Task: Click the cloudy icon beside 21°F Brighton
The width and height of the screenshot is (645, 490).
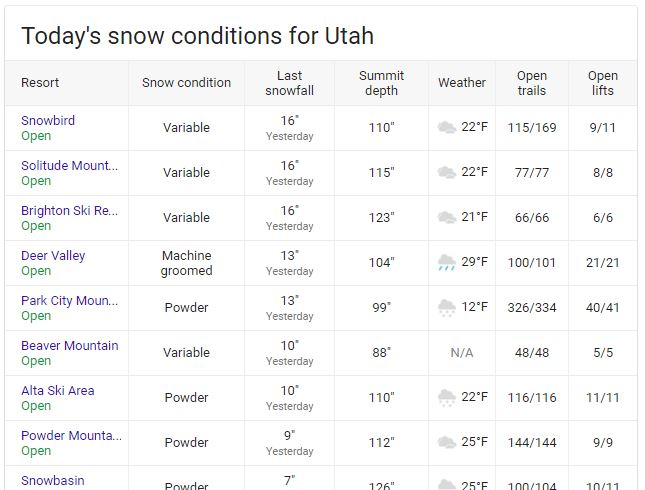Action: (447, 217)
